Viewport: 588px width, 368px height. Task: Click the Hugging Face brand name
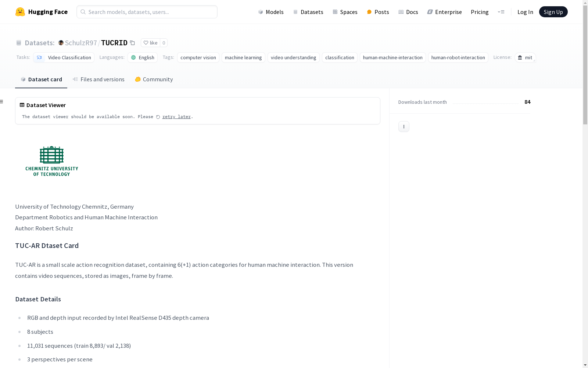coord(48,12)
